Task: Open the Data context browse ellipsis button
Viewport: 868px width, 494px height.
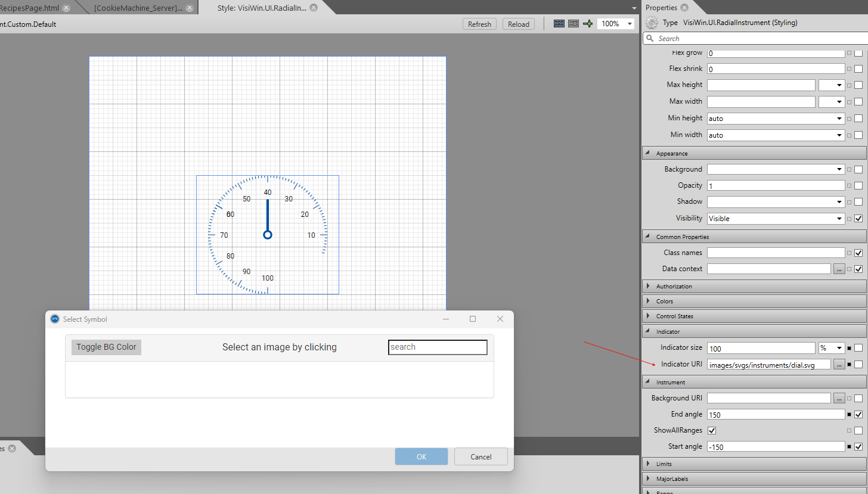Action: coord(839,268)
